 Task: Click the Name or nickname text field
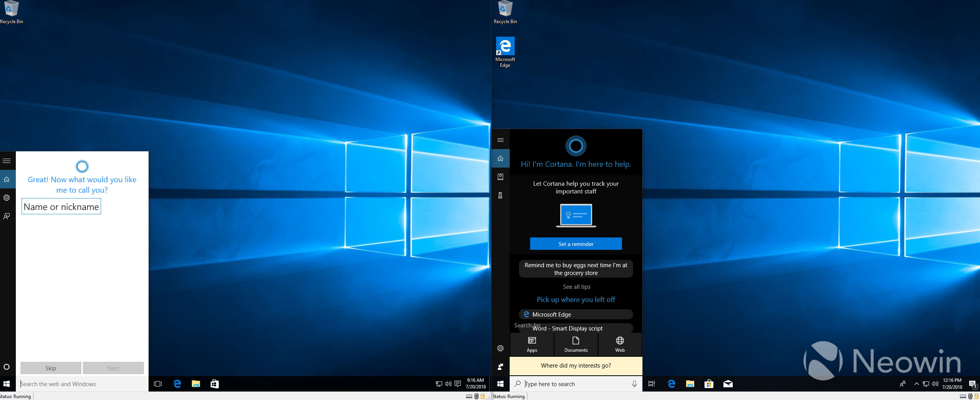point(61,207)
